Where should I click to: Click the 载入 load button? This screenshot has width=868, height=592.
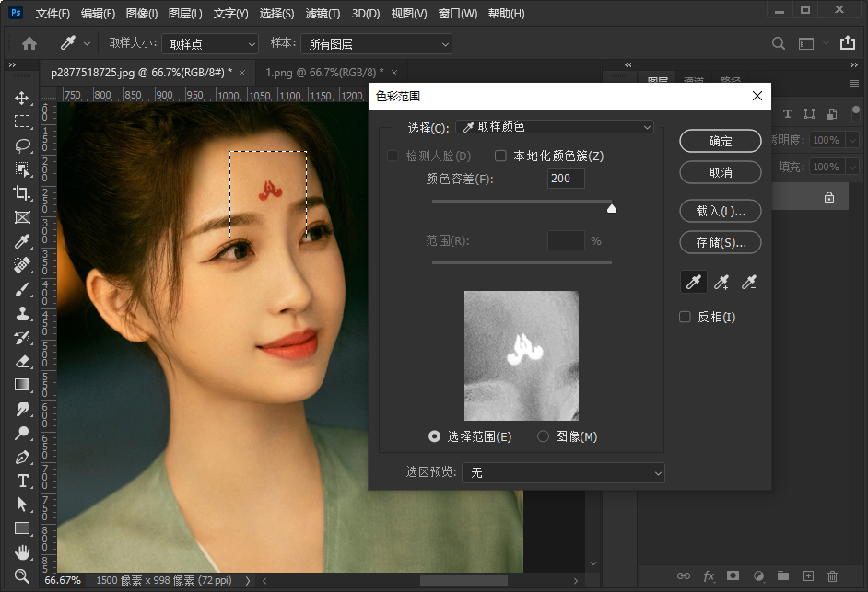[721, 212]
